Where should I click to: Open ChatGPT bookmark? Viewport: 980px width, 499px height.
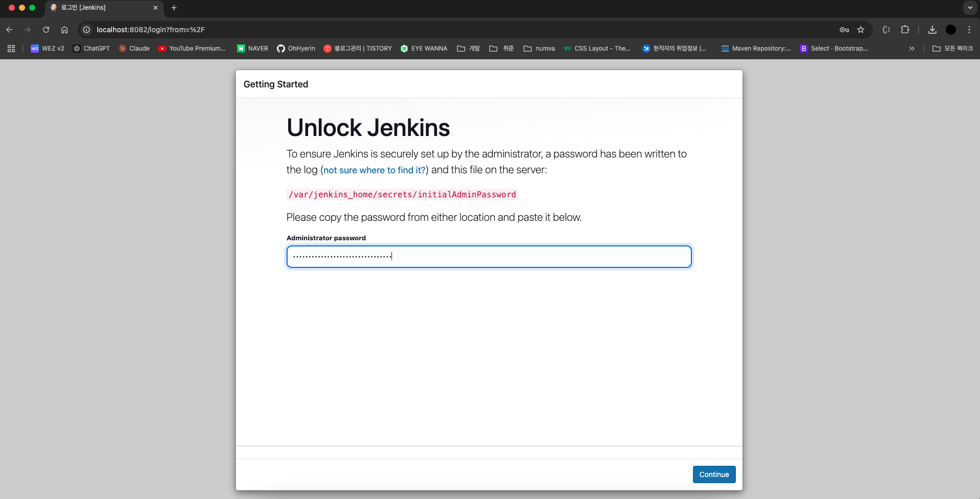pos(92,49)
